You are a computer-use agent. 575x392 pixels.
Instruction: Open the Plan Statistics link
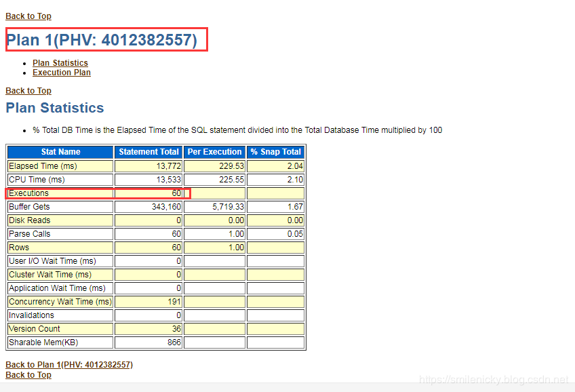pyautogui.click(x=60, y=63)
